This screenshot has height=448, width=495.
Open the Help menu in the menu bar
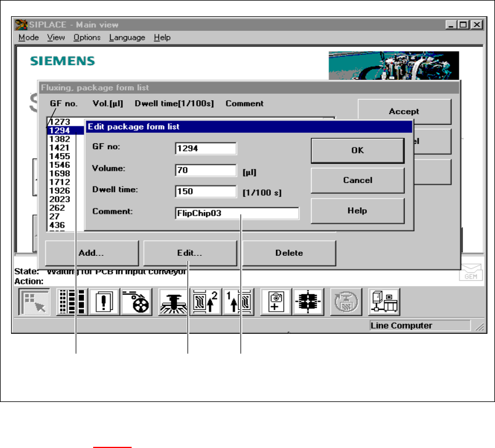coord(162,37)
